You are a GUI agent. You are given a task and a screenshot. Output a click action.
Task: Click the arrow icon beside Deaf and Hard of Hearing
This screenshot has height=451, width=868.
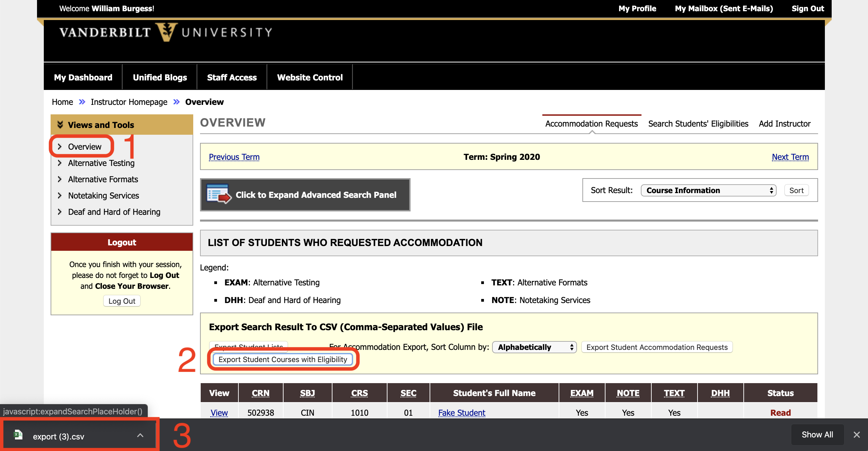click(x=60, y=212)
